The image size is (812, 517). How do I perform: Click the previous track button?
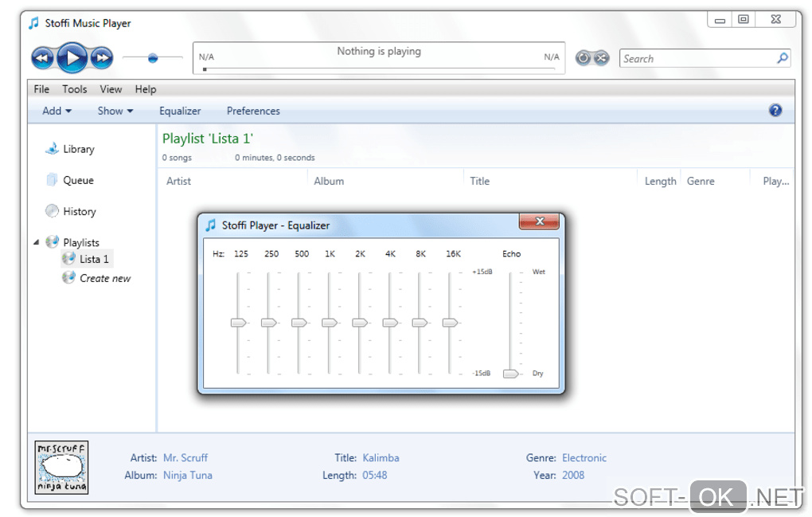click(x=42, y=58)
